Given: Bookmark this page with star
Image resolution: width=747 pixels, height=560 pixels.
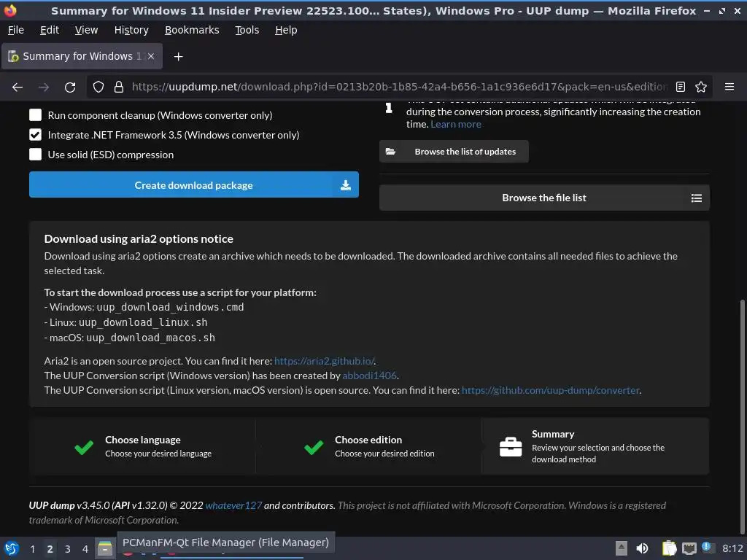Looking at the screenshot, I should click(x=701, y=87).
